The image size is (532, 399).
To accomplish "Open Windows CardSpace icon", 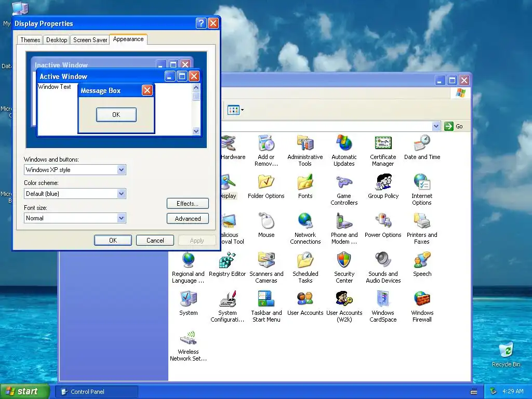I will click(383, 300).
